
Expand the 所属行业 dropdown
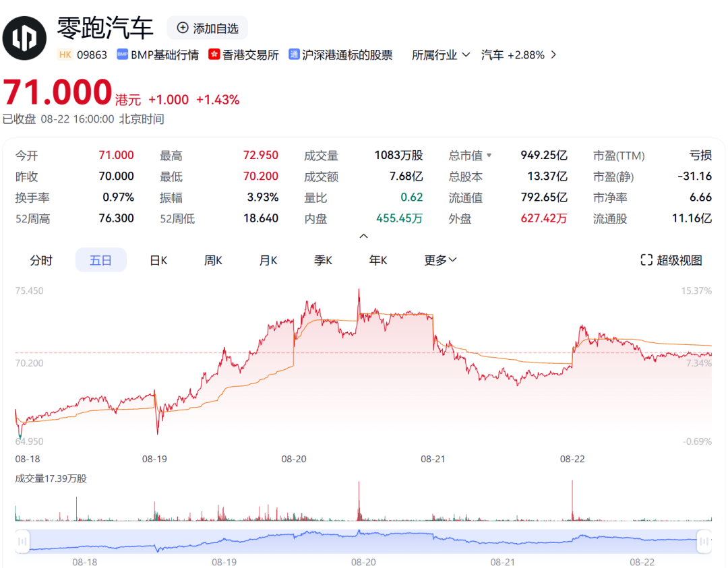(x=441, y=55)
